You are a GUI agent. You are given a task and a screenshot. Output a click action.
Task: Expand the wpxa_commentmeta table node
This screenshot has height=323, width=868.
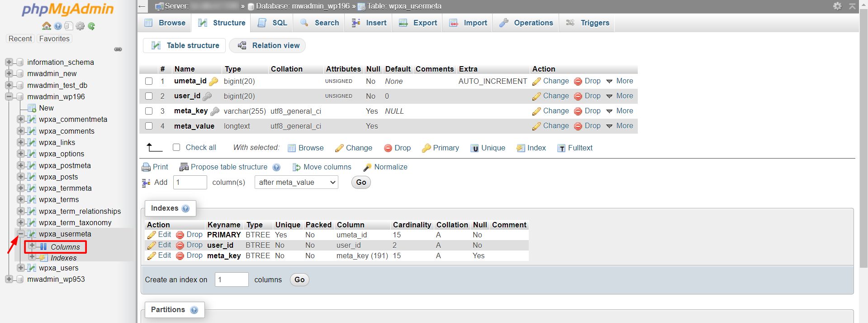20,119
